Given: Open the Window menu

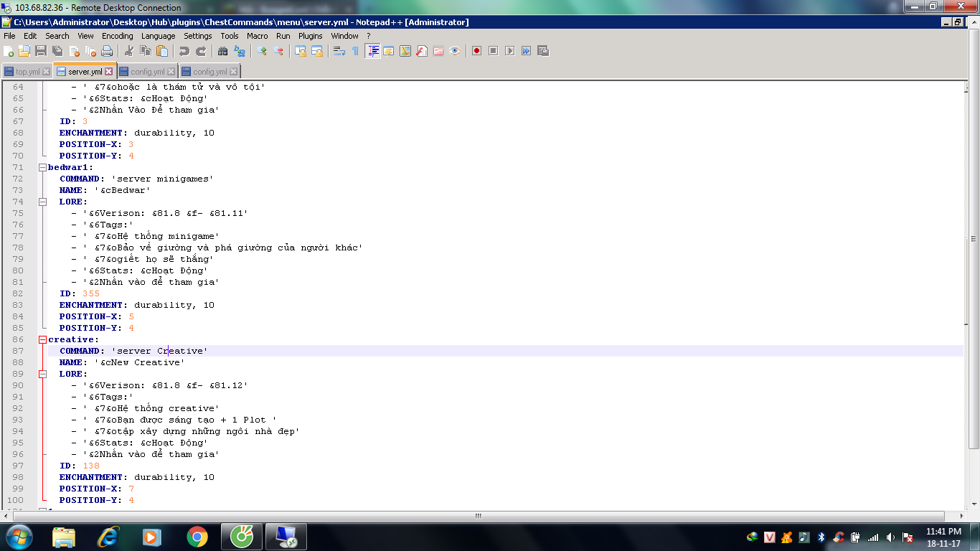Looking at the screenshot, I should [344, 36].
